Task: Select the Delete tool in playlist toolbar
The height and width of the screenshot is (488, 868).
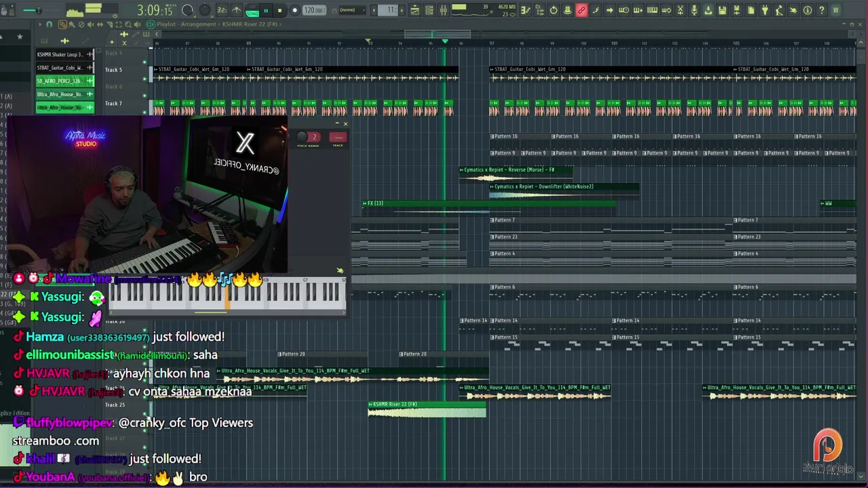Action: click(81, 24)
